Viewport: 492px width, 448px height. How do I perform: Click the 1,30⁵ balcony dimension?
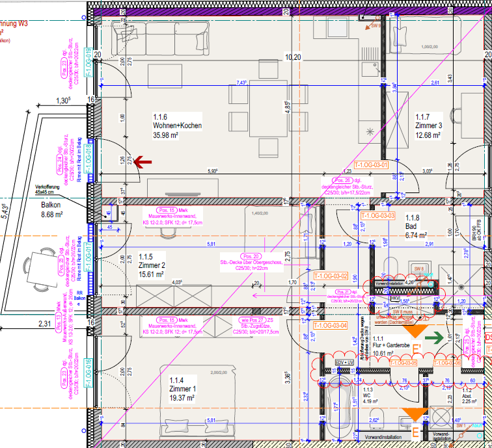63,101
